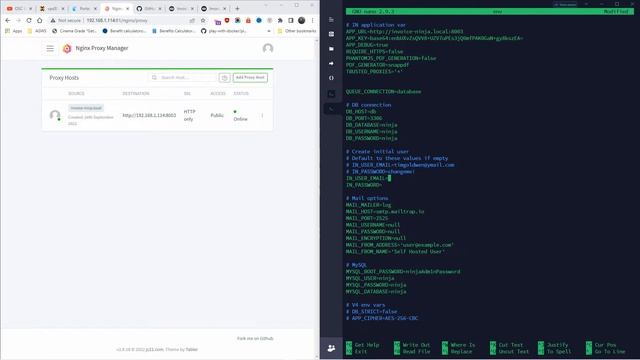The width and height of the screenshot is (640, 360).
Task: Open the browser side panel icon
Action: click(x=291, y=20)
